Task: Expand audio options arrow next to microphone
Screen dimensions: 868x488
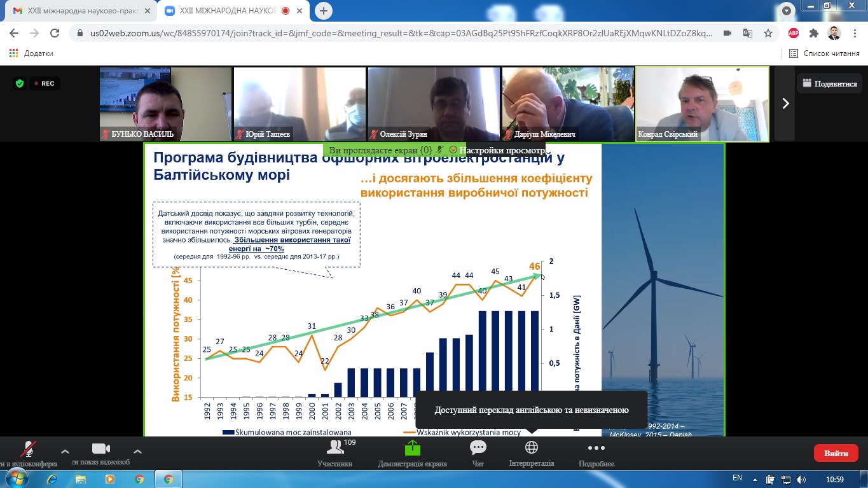Action: point(65,451)
